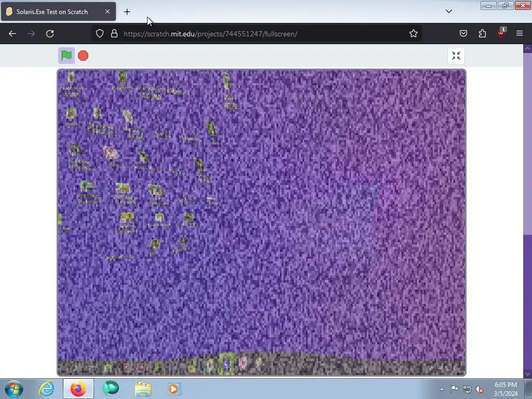View site security padlock info
This screenshot has height=399, width=532.
tap(114, 34)
